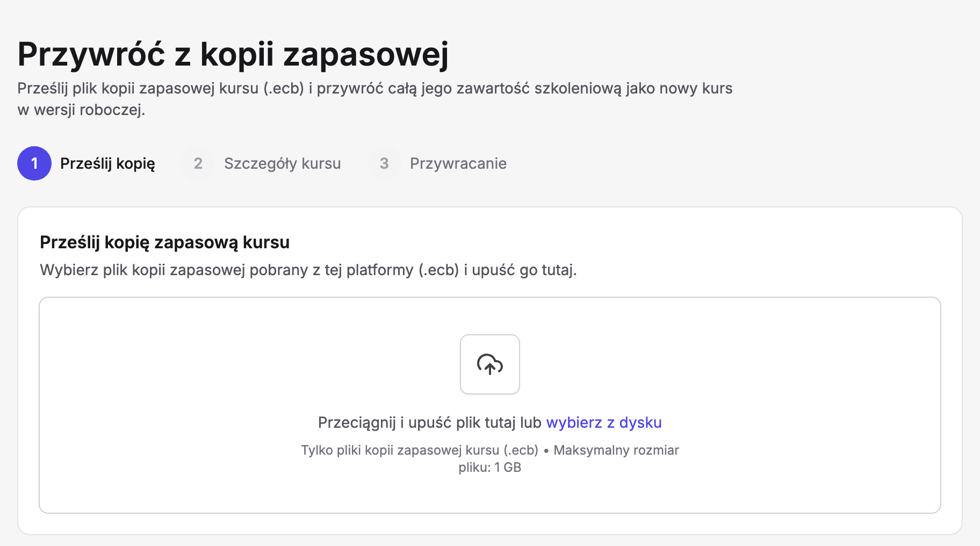Go to step 2 "Szczegóły kursu"
This screenshot has height=546, width=980.
pyautogui.click(x=261, y=163)
